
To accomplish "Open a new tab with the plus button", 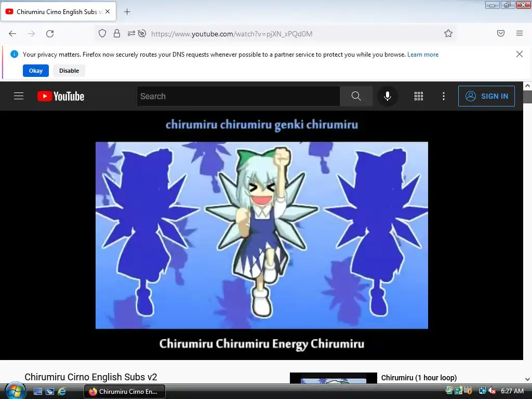I will point(127,12).
